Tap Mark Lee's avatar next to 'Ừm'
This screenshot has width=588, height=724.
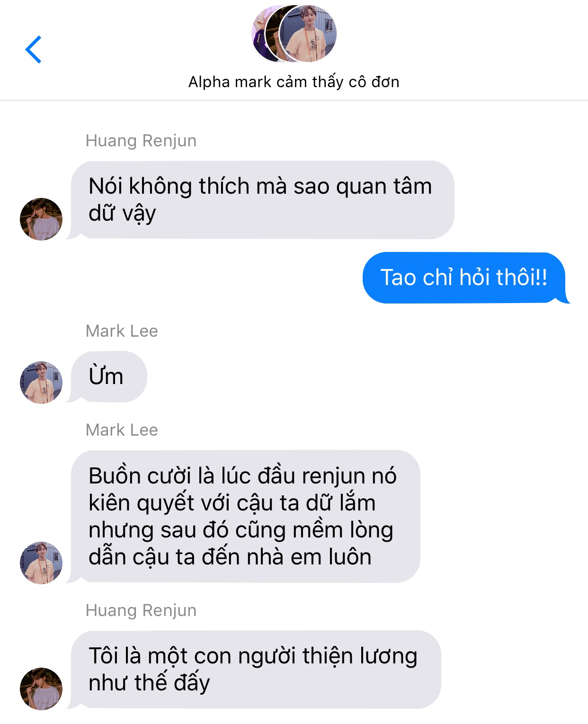(41, 383)
